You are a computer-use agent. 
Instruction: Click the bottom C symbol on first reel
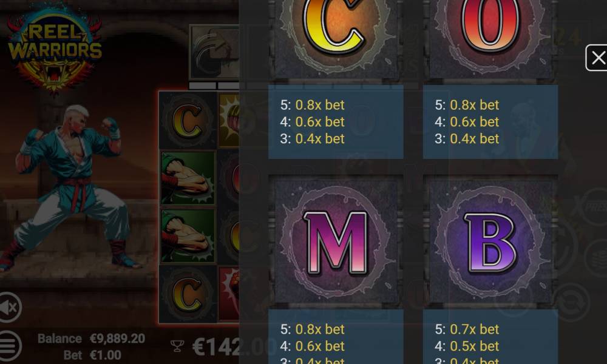(188, 294)
